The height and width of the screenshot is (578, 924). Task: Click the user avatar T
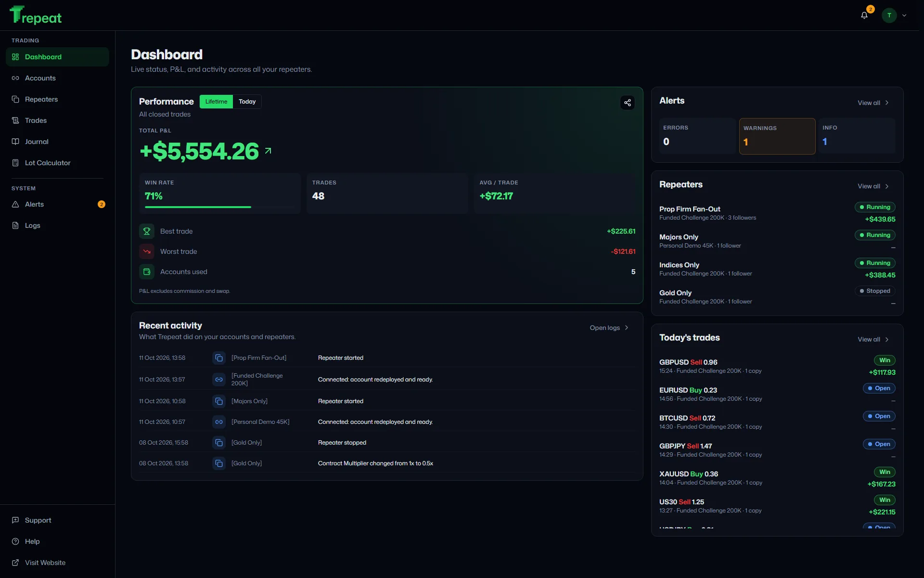(889, 15)
